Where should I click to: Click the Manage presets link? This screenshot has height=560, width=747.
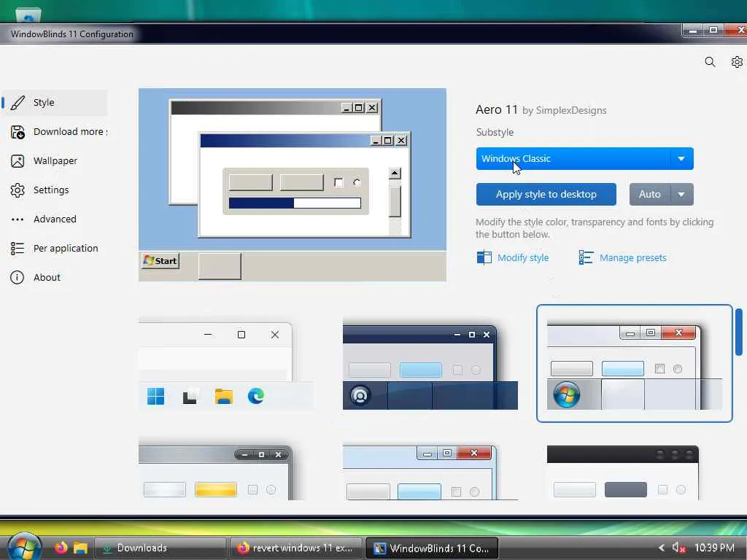coord(632,257)
